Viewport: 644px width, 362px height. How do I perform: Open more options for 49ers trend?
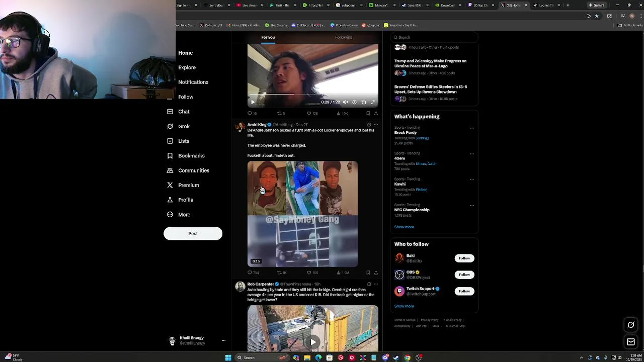(x=472, y=154)
